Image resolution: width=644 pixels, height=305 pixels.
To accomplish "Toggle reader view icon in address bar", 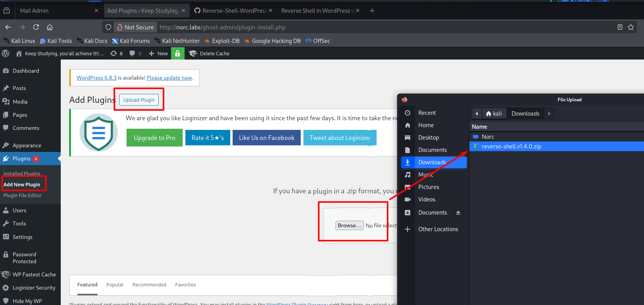I will click(x=620, y=27).
